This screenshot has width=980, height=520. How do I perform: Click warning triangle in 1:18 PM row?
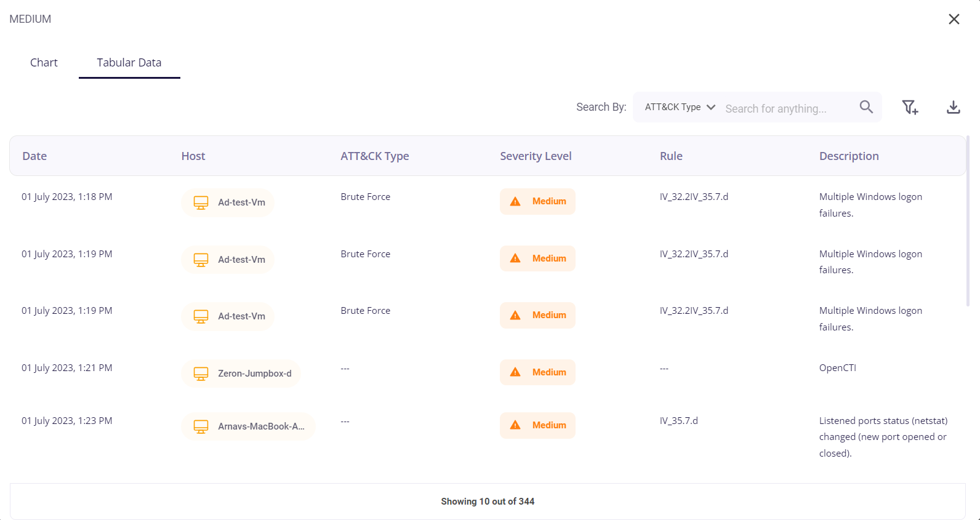coord(515,201)
